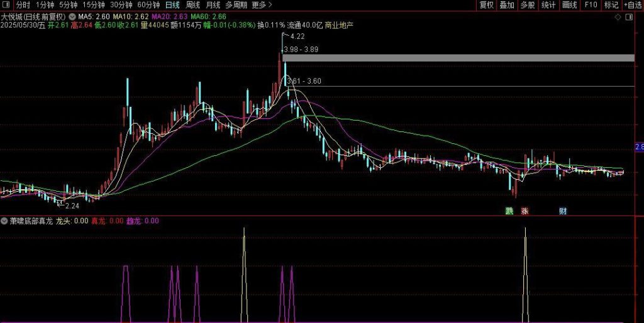Viewport: 644px width, 323px height.
Task: Toggle 复权 price adjustment
Action: click(x=487, y=5)
